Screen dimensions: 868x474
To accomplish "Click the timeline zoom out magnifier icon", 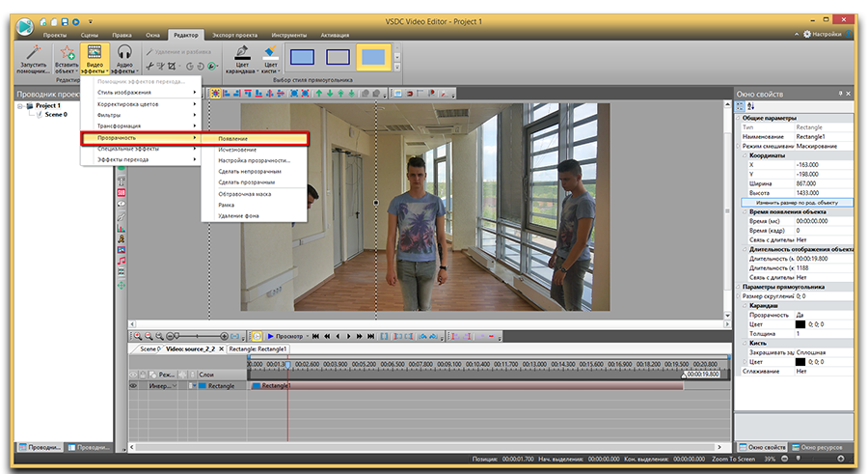I will pos(149,336).
